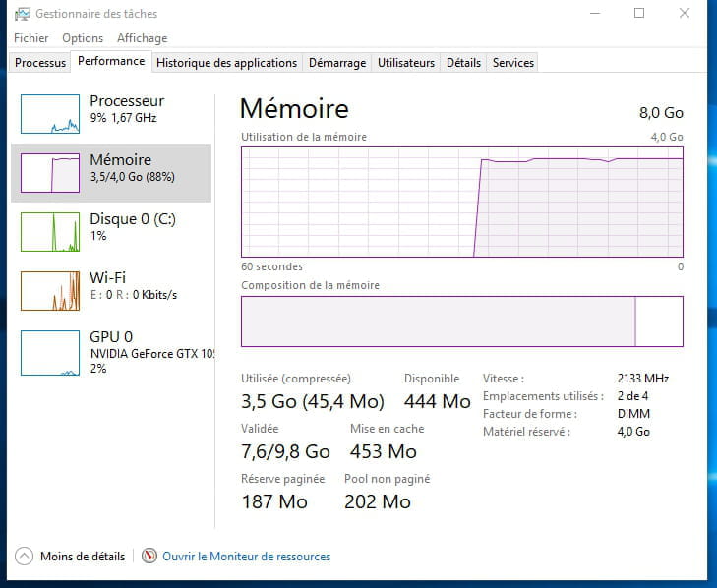
Task: Open the Fichier menu
Action: tap(31, 38)
